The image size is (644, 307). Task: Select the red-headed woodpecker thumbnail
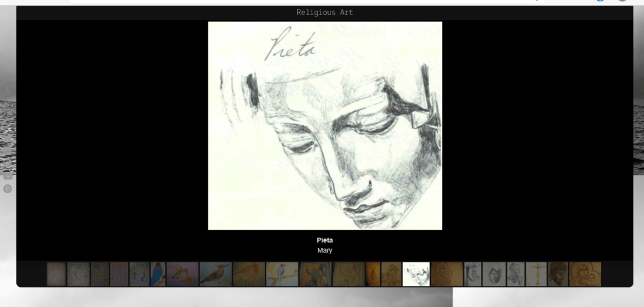[x=215, y=274]
